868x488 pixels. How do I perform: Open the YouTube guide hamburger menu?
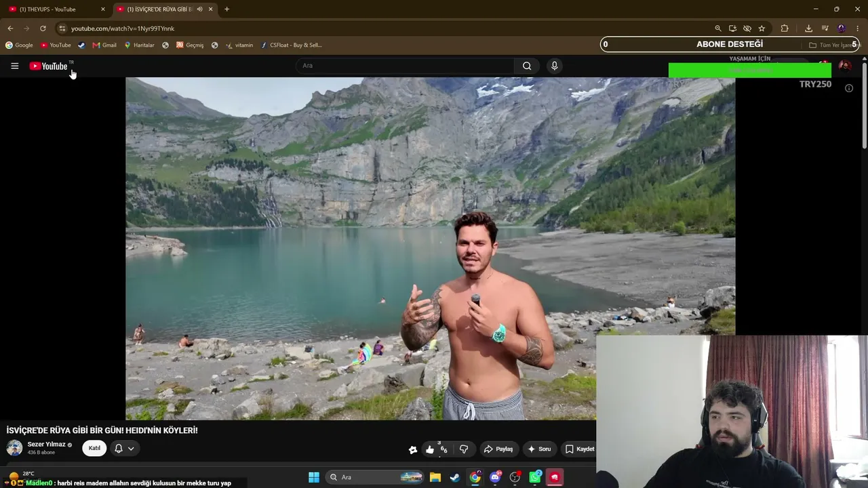(14, 66)
